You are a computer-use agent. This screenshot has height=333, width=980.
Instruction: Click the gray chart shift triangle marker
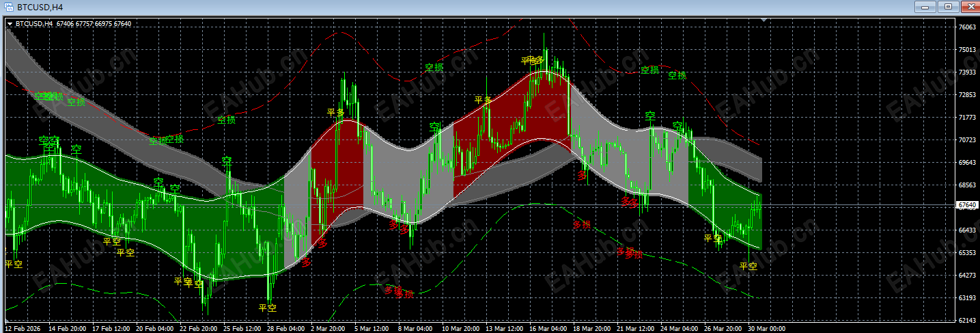[763, 21]
